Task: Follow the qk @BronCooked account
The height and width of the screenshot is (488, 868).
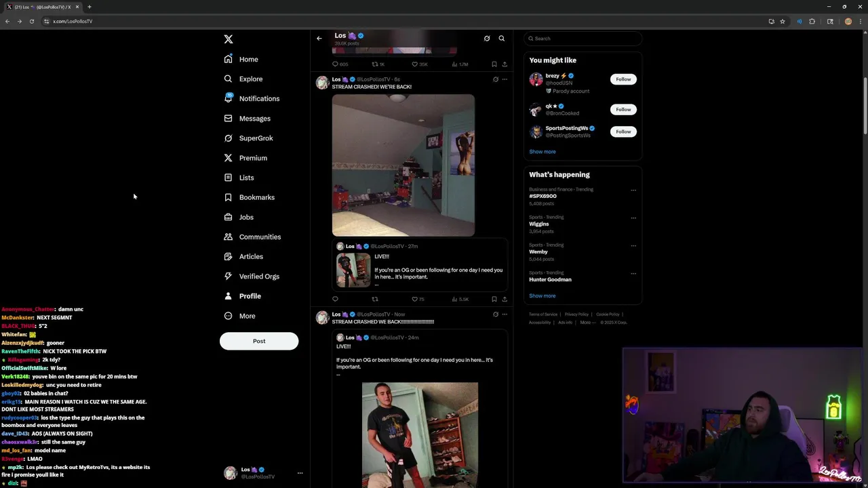Action: pos(623,109)
